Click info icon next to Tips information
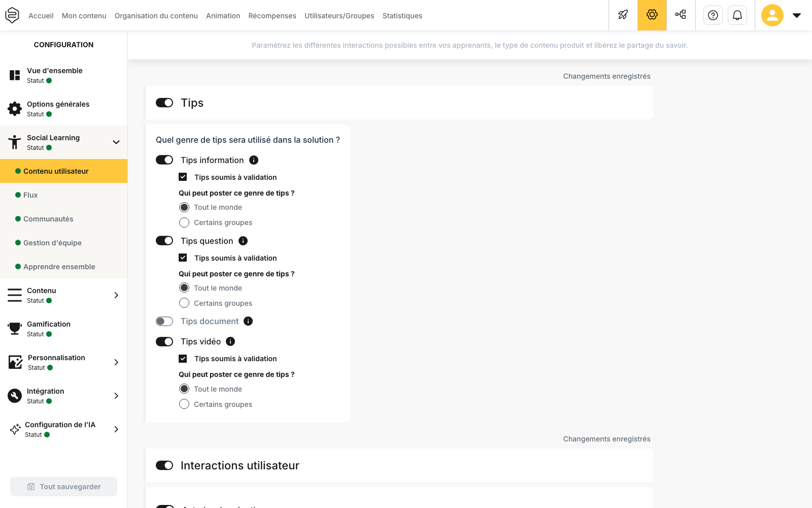The height and width of the screenshot is (508, 812). [254, 160]
